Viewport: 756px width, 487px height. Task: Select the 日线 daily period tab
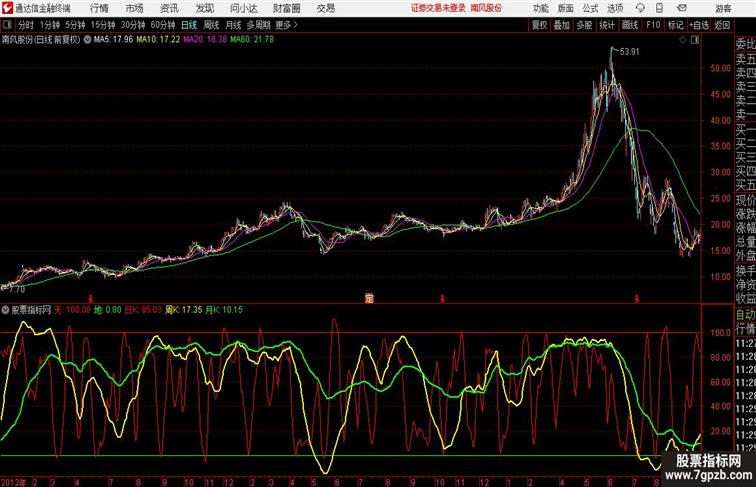[x=189, y=25]
